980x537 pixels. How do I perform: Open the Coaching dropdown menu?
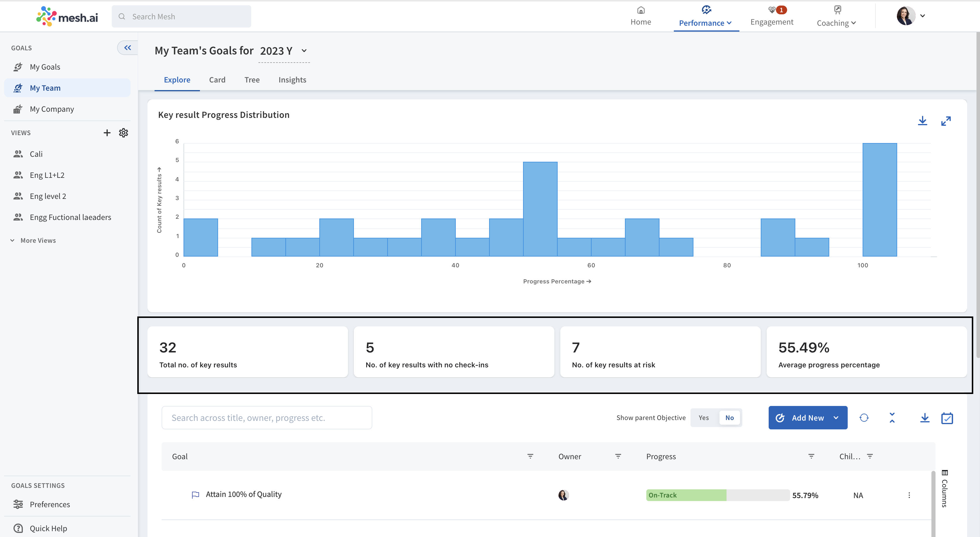pyautogui.click(x=836, y=16)
